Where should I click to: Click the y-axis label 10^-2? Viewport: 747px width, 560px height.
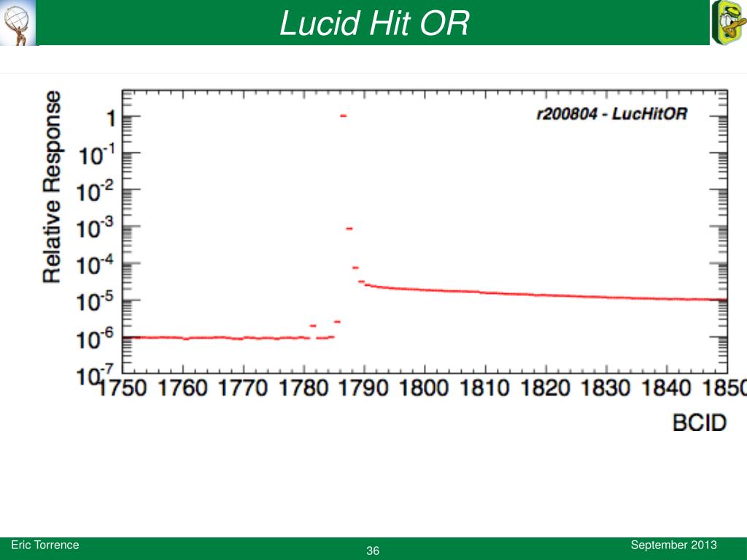coord(96,192)
